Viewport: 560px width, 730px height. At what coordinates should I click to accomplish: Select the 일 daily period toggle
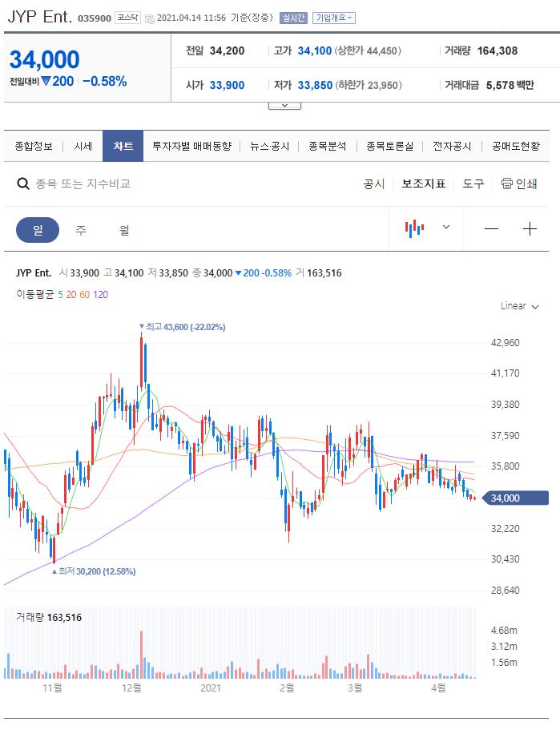(x=38, y=230)
